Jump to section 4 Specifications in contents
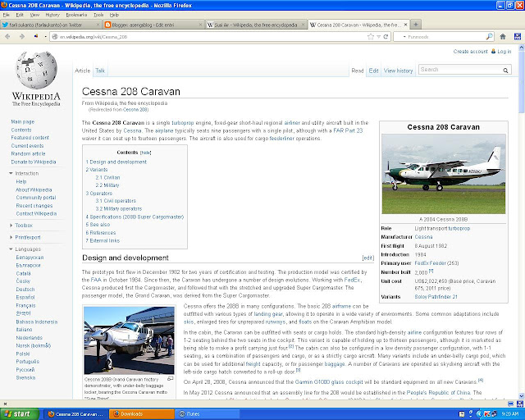Screen dimensions: 525x420 135,217
